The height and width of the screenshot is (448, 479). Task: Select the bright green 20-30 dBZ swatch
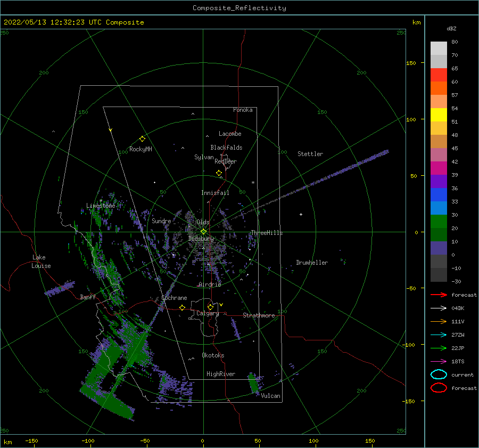(x=439, y=222)
